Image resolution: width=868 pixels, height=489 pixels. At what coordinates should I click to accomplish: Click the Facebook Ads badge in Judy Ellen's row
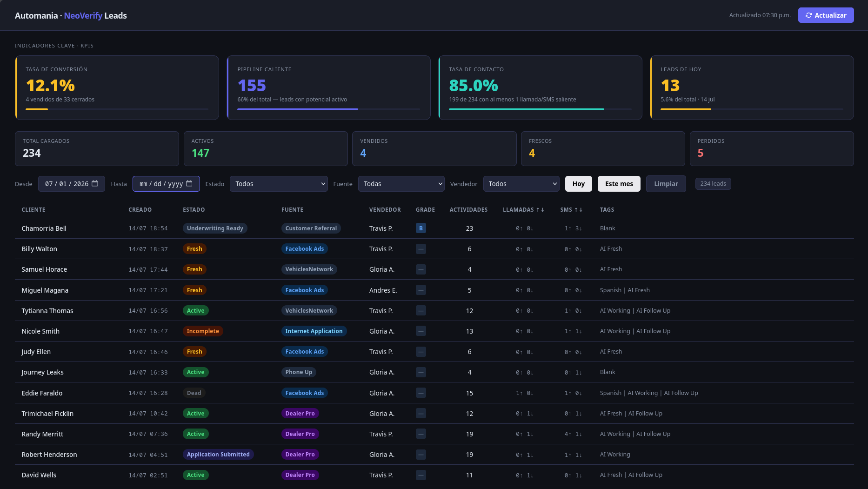tap(305, 352)
